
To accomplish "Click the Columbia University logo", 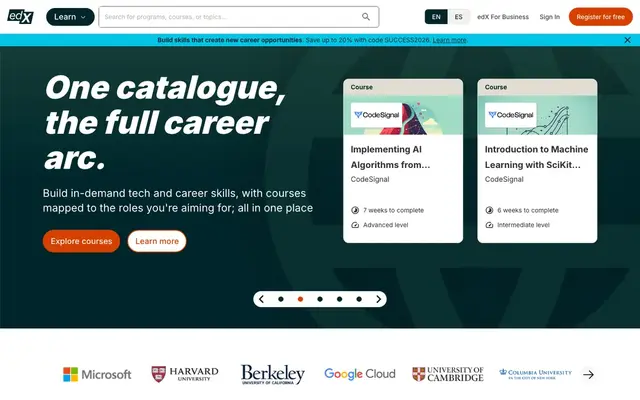I will [x=536, y=374].
